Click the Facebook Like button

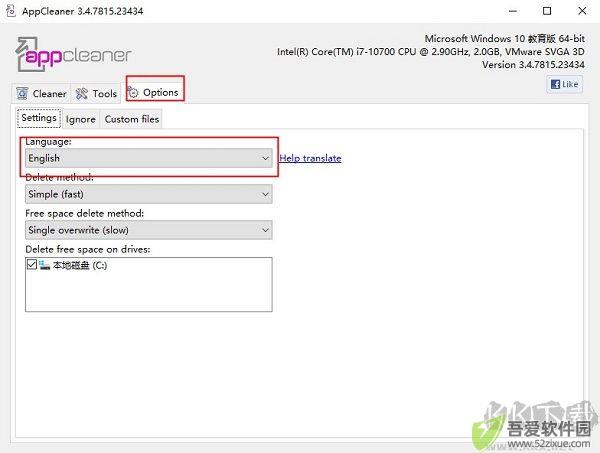[564, 84]
